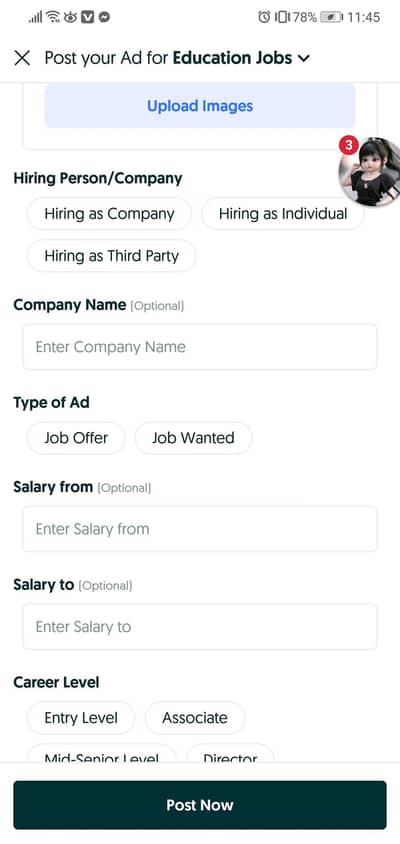This screenshot has width=400, height=844.
Task: Open the floating chat head avatar
Action: 371,172
